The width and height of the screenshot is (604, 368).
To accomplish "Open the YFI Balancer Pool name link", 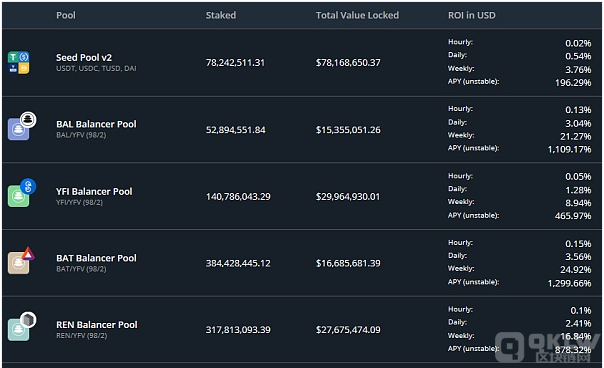I will (x=94, y=192).
